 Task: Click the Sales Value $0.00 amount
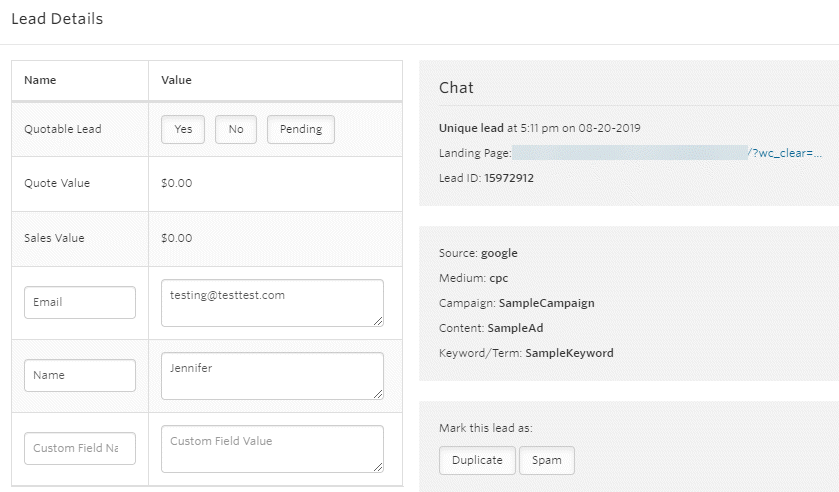177,238
